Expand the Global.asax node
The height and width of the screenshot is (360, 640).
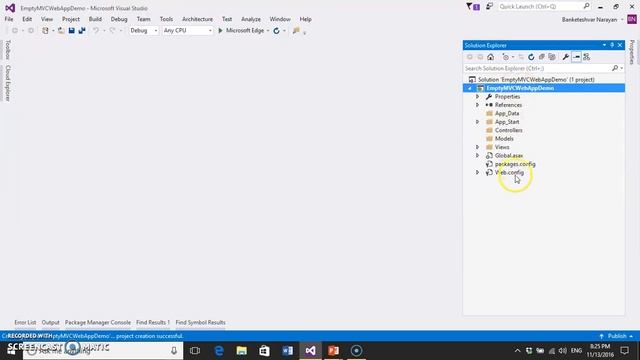[x=477, y=156]
